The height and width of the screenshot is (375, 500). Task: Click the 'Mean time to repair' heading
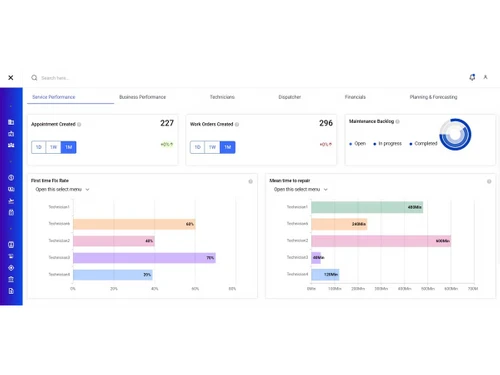[x=290, y=181]
